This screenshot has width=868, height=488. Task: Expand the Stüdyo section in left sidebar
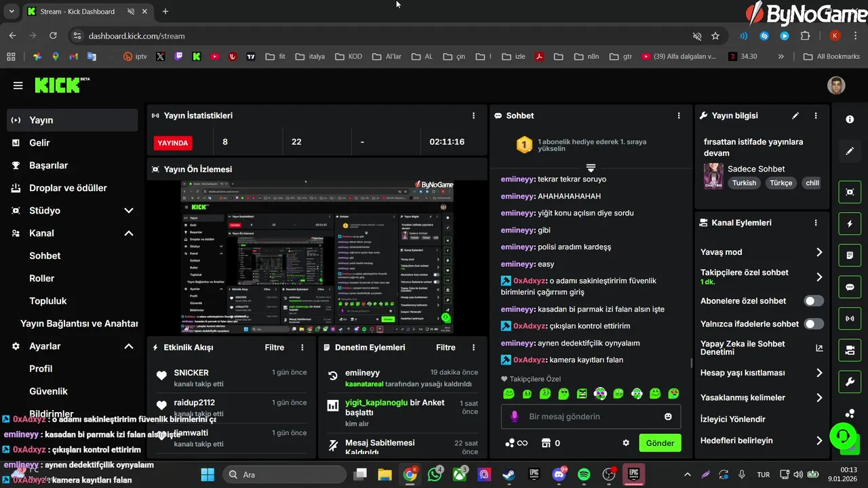pos(129,211)
